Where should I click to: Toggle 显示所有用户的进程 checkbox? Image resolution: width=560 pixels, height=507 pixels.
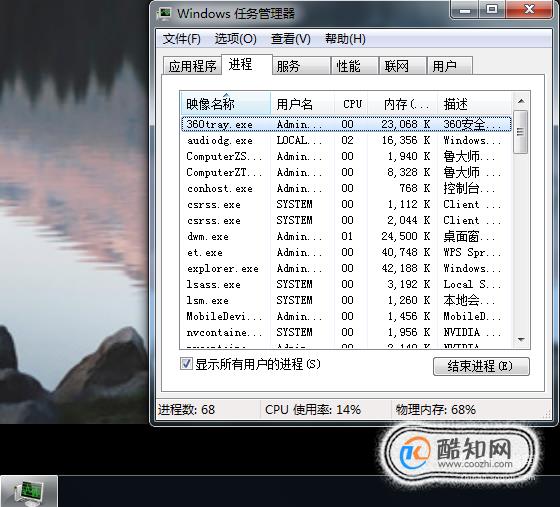(x=186, y=364)
